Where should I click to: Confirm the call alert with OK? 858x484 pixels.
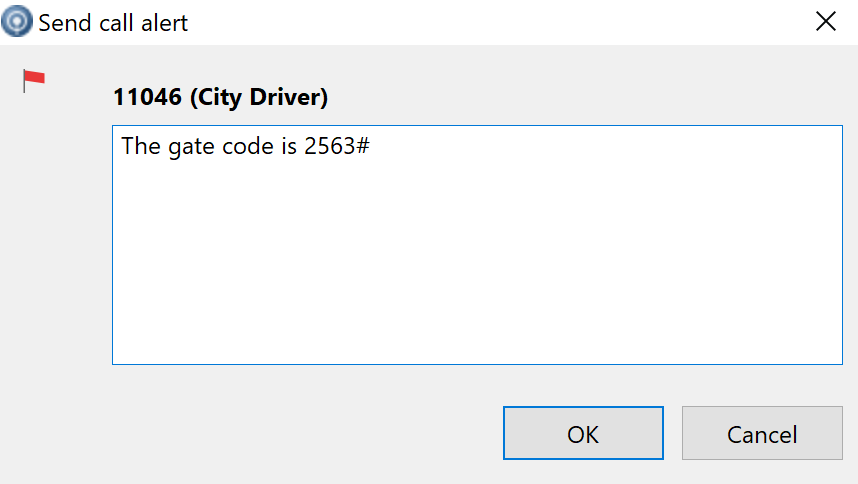point(583,433)
